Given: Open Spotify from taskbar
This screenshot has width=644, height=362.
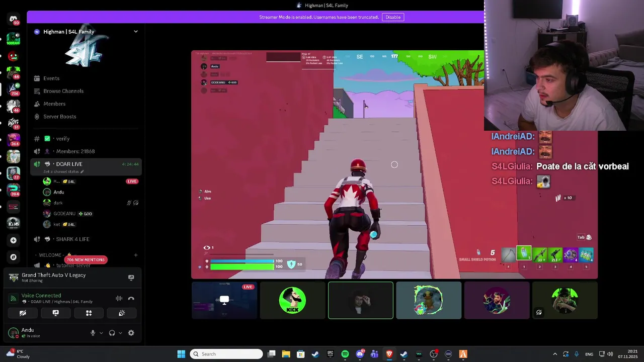Looking at the screenshot, I should 345,354.
